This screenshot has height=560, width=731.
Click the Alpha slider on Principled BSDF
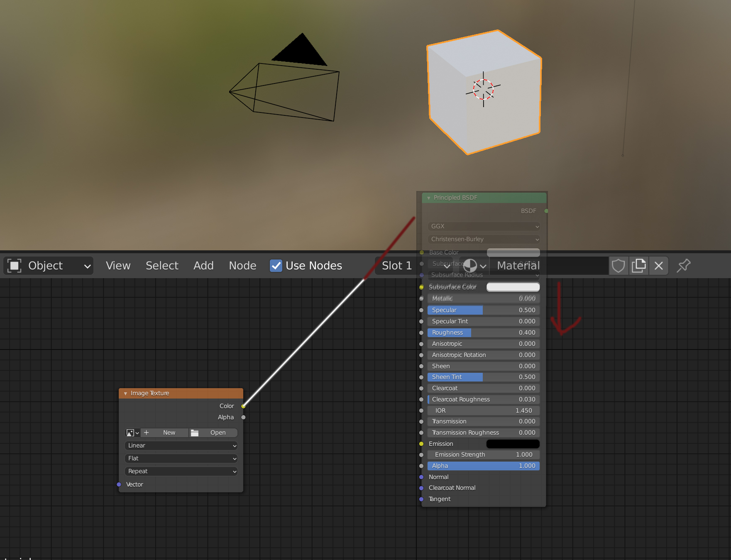[484, 466]
